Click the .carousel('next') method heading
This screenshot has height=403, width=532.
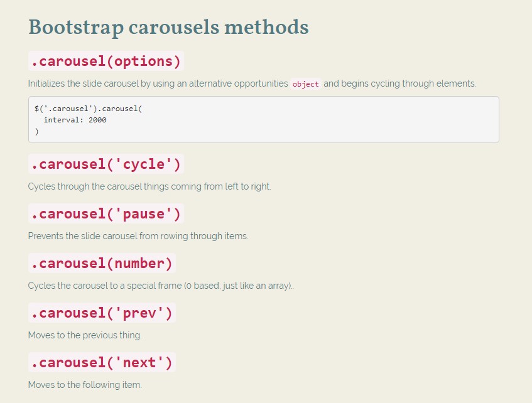pos(101,362)
